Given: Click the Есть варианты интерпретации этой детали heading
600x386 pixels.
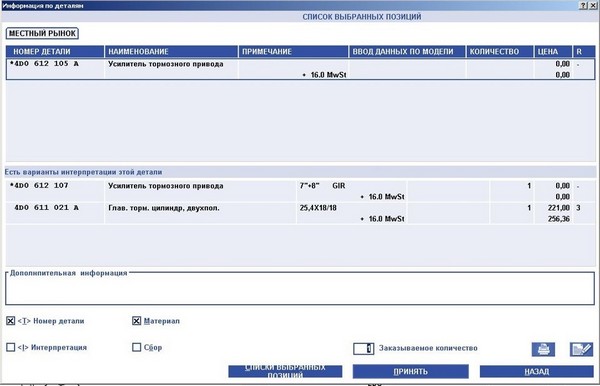Looking at the screenshot, I should [83, 172].
